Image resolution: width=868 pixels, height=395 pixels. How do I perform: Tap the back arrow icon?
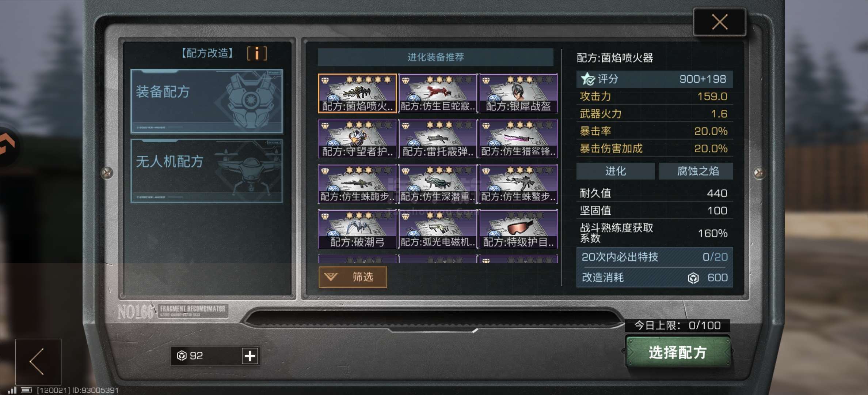click(x=38, y=361)
